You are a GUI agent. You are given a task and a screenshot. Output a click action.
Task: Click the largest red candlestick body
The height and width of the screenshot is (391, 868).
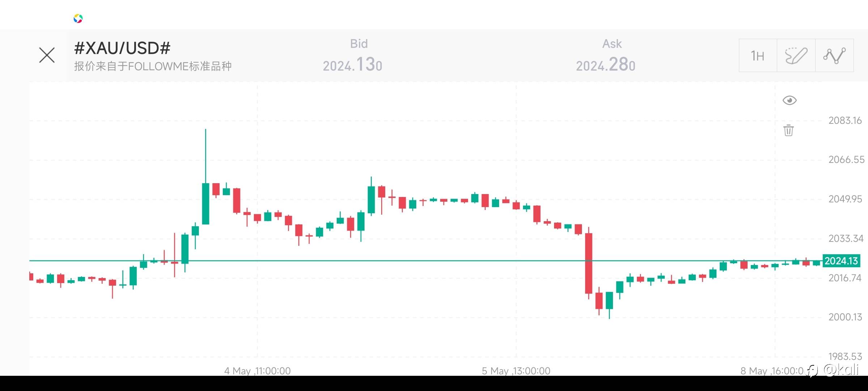589,263
